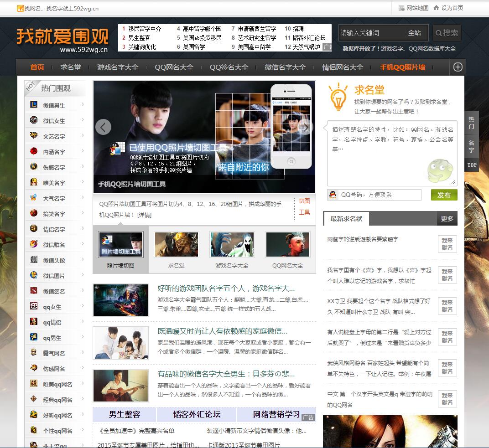Click the 男生整容 ad link
489x448 pixels.
click(x=125, y=414)
